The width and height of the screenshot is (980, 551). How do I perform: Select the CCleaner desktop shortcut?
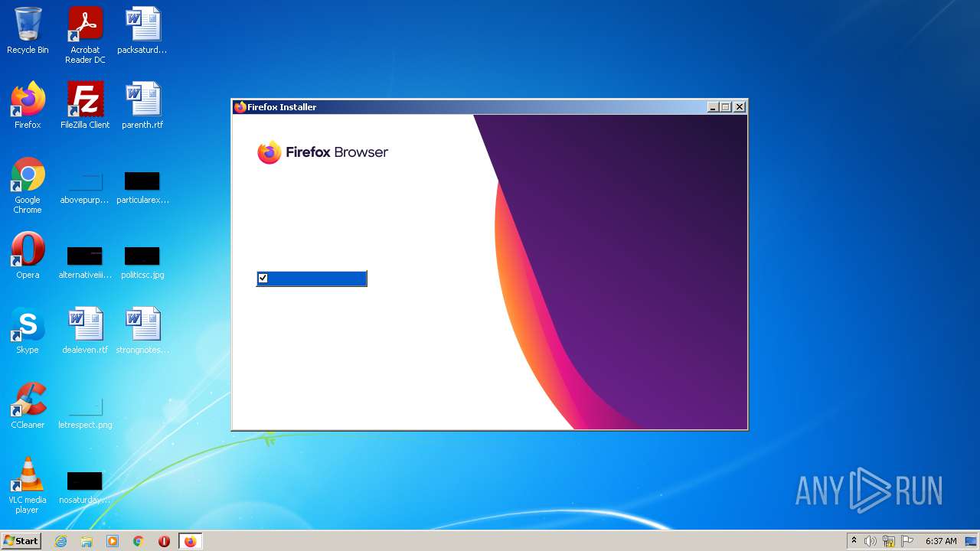28,406
